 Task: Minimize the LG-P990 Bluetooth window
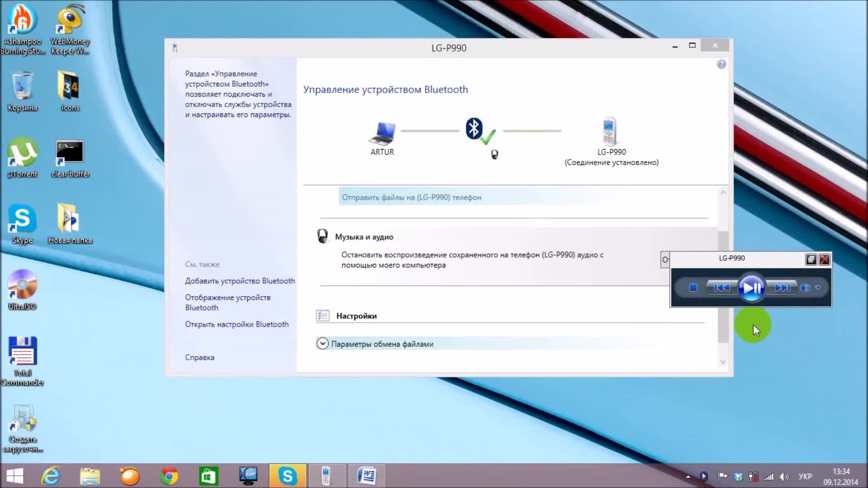point(675,46)
